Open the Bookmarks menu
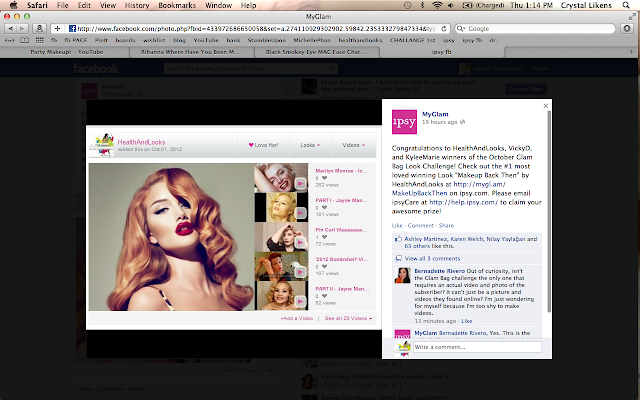 (177, 5)
